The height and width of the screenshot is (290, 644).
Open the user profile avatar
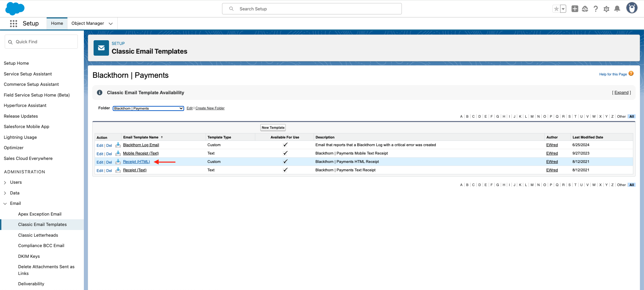pyautogui.click(x=632, y=8)
